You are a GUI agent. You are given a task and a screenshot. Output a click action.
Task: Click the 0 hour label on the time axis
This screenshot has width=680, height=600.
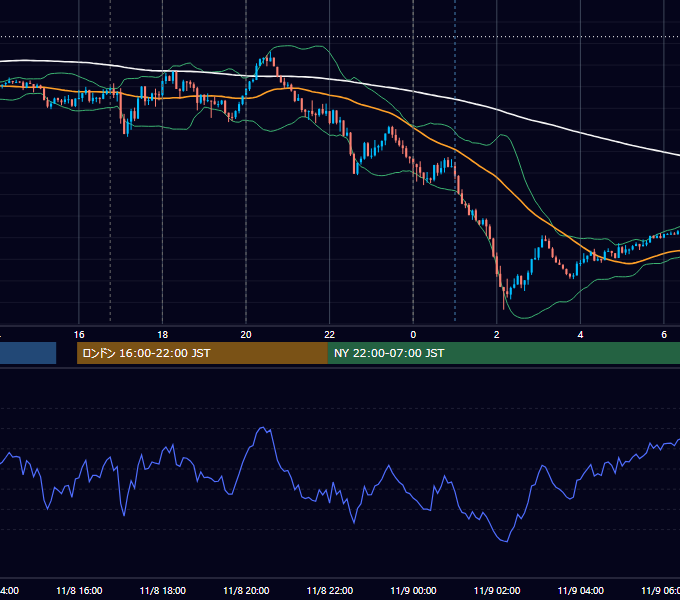413,335
